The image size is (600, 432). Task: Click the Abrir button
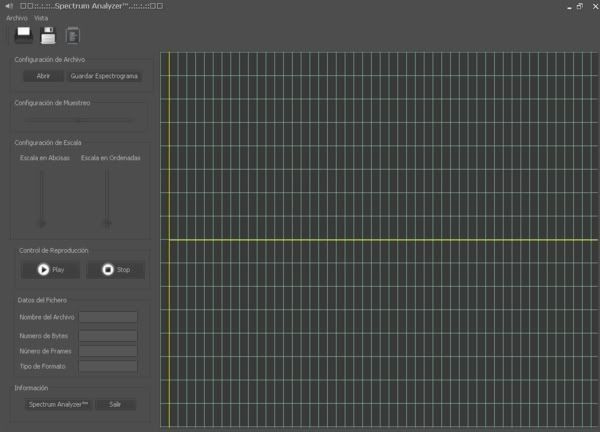click(x=43, y=76)
